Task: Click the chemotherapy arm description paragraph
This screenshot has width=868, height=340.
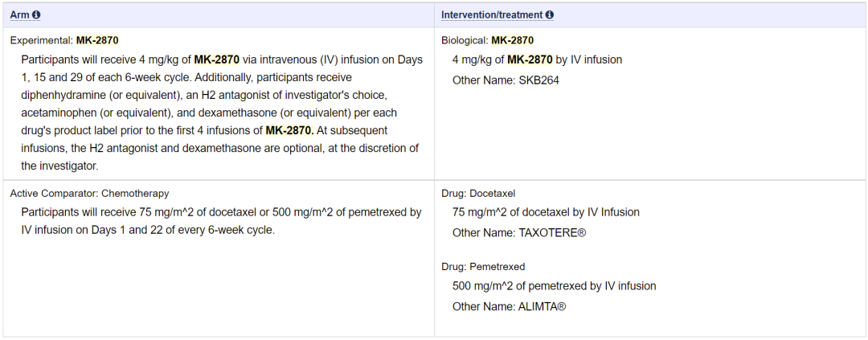Action: click(221, 221)
